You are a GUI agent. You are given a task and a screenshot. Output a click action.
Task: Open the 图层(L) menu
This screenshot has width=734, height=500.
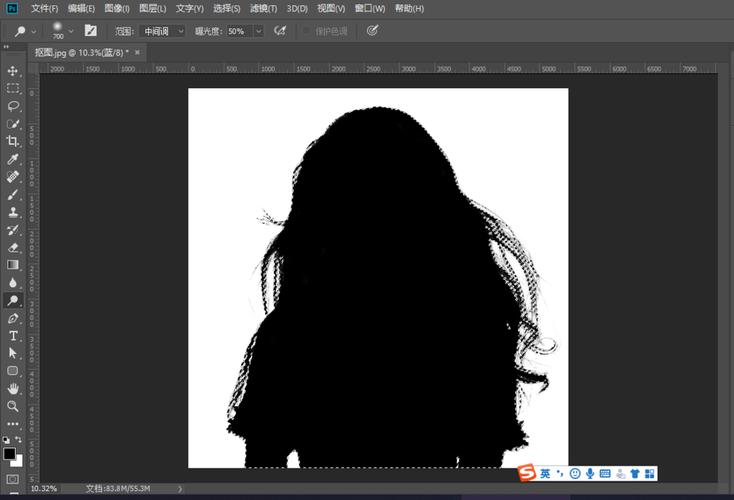click(x=153, y=8)
